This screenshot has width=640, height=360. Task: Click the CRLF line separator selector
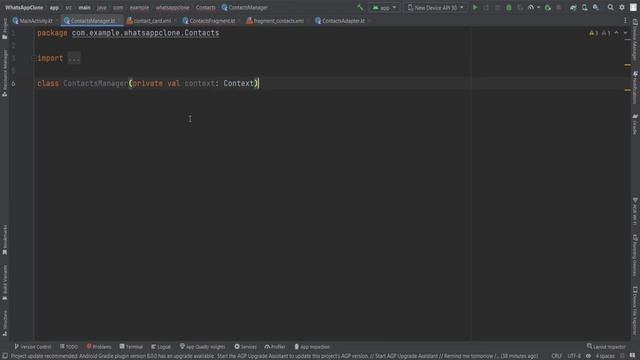(556, 356)
